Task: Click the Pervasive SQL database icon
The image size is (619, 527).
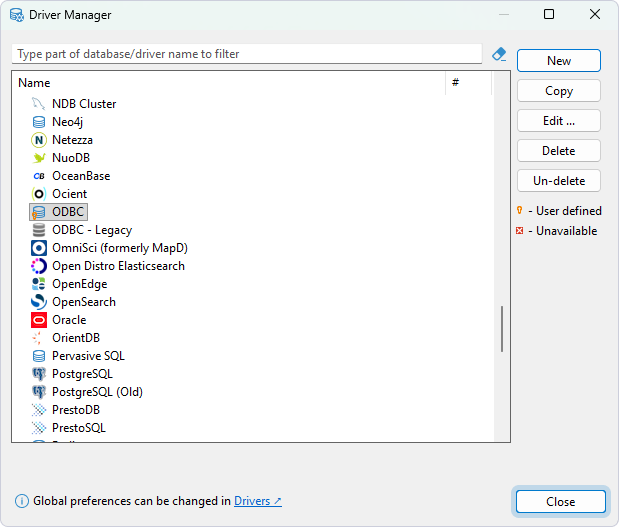Action: click(39, 356)
